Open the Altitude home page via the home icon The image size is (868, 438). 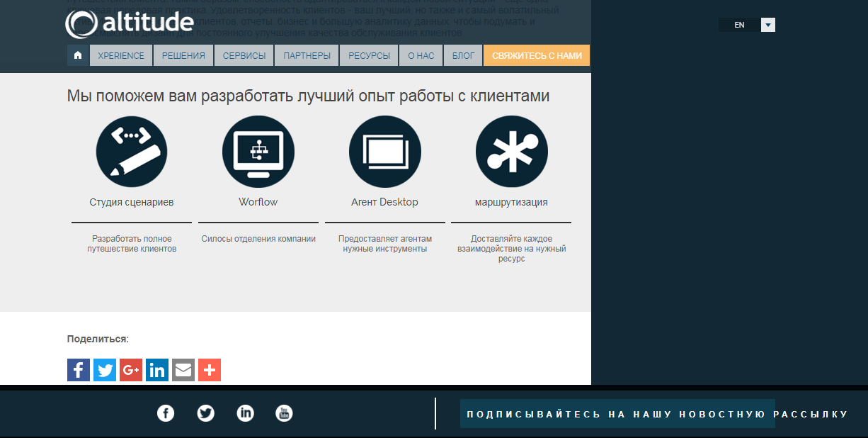[78, 55]
